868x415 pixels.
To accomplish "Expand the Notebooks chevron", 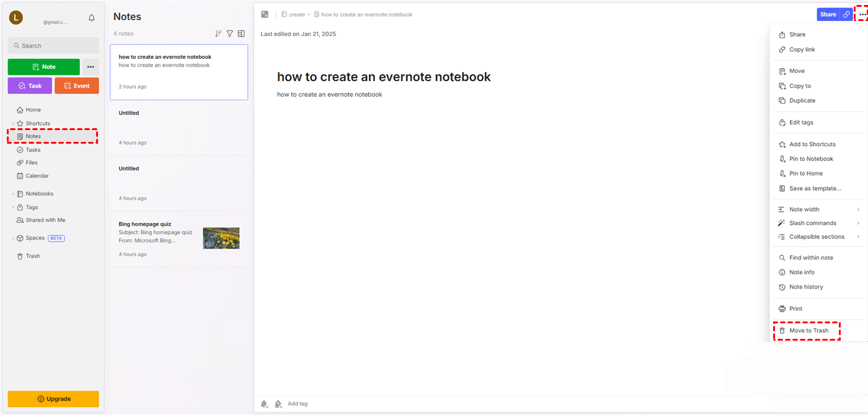I will (12, 194).
